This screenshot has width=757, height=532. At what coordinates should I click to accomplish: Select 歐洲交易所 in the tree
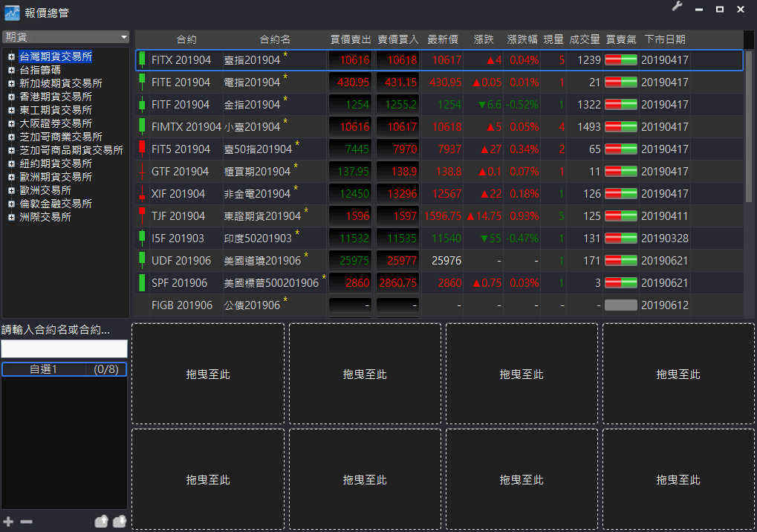tap(45, 190)
